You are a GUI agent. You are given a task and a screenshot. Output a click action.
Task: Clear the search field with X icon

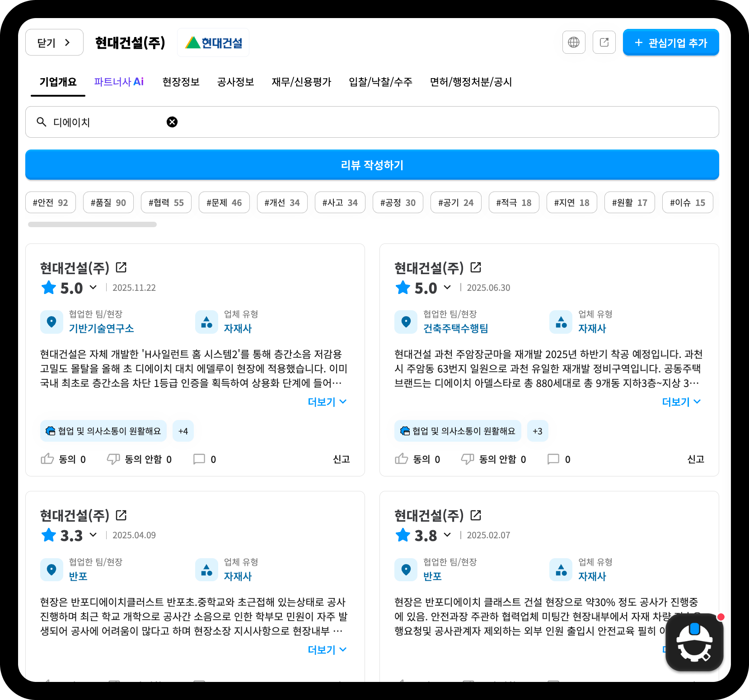pyautogui.click(x=172, y=122)
